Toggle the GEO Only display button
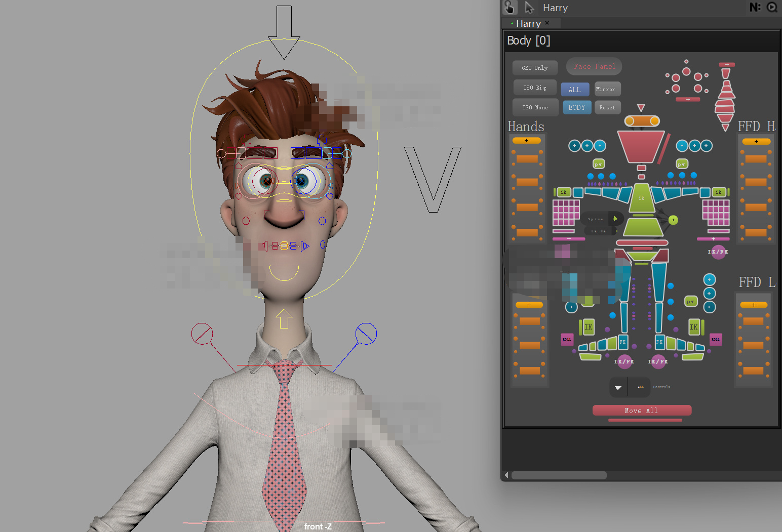Image resolution: width=782 pixels, height=532 pixels. (534, 68)
